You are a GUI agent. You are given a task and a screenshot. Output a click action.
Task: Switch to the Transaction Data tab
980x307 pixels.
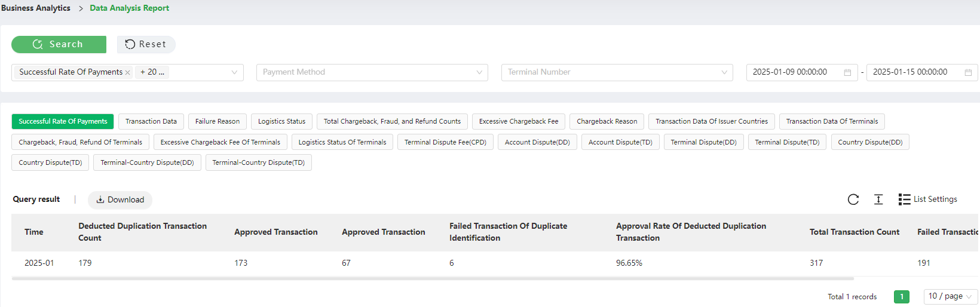[x=151, y=121]
